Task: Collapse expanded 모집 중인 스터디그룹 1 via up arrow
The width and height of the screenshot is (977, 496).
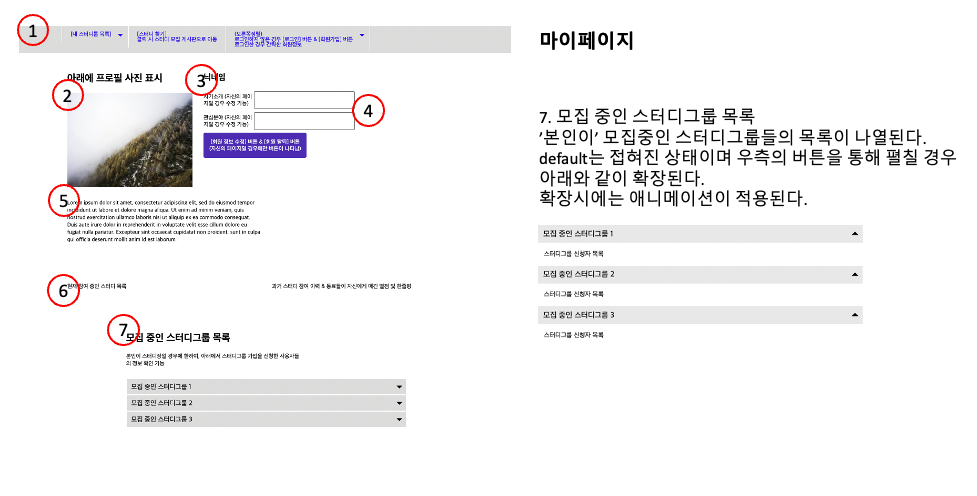Action: 855,234
